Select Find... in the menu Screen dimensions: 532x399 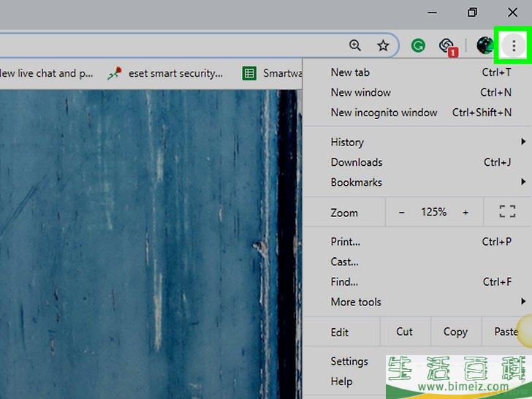point(417,281)
